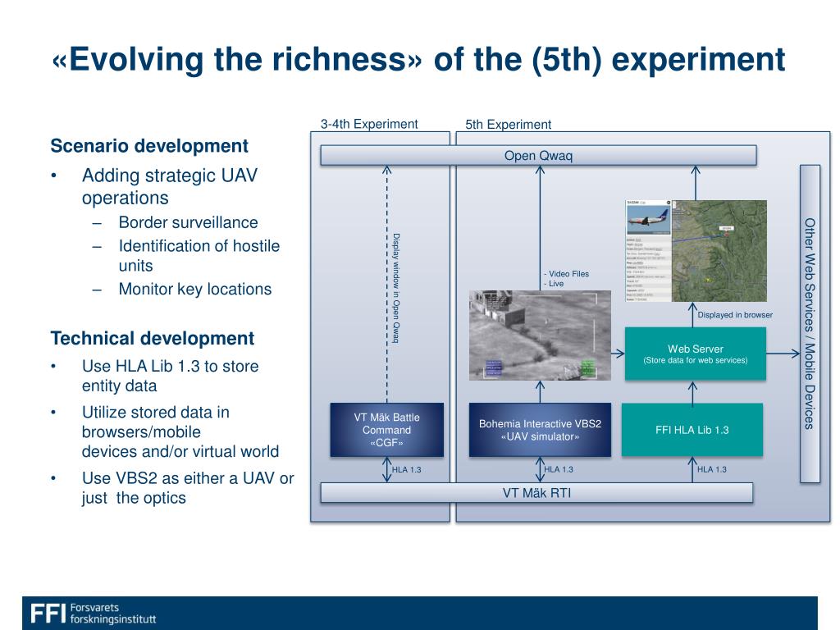
Task: Select the "FFI HLA Lib 1.3" box
Action: coord(692,430)
